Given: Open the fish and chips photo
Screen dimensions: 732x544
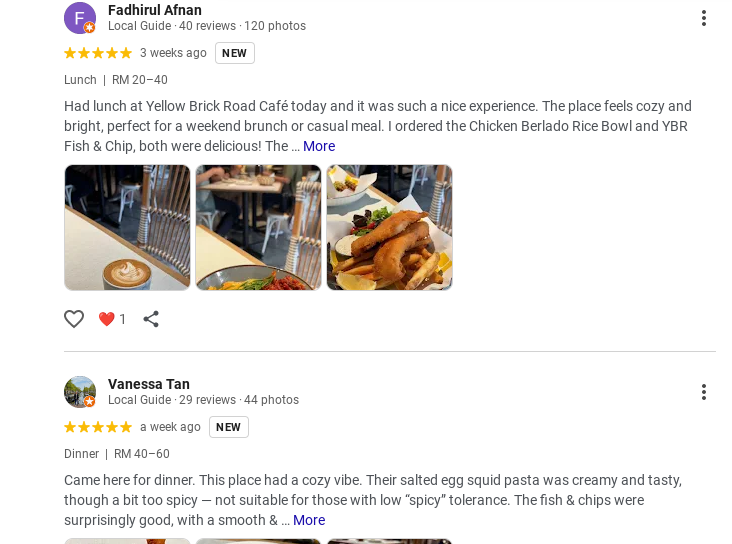Looking at the screenshot, I should [x=389, y=228].
